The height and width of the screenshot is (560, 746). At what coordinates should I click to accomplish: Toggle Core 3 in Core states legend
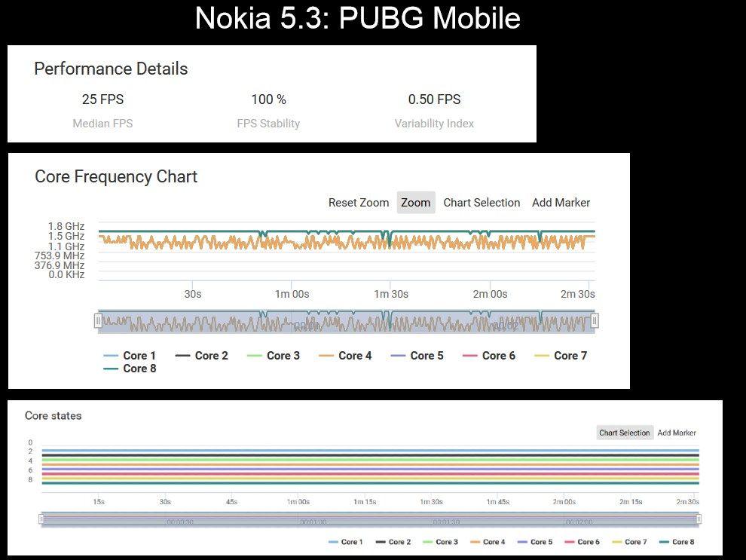pos(441,542)
